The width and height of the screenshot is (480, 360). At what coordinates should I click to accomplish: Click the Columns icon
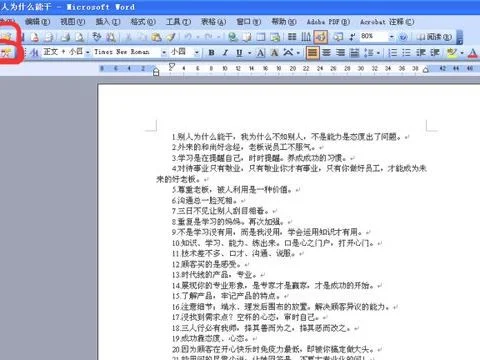(x=292, y=37)
